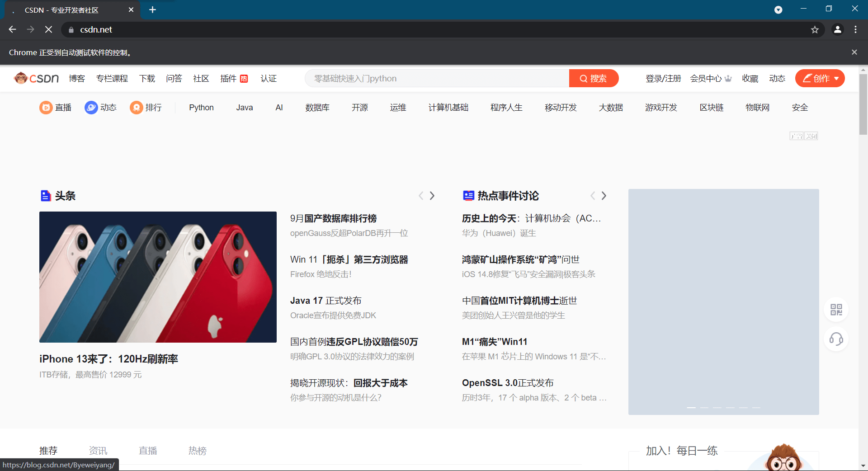Image resolution: width=868 pixels, height=471 pixels.
Task: Click the Chrome tab search dropdown icon
Action: 778,9
